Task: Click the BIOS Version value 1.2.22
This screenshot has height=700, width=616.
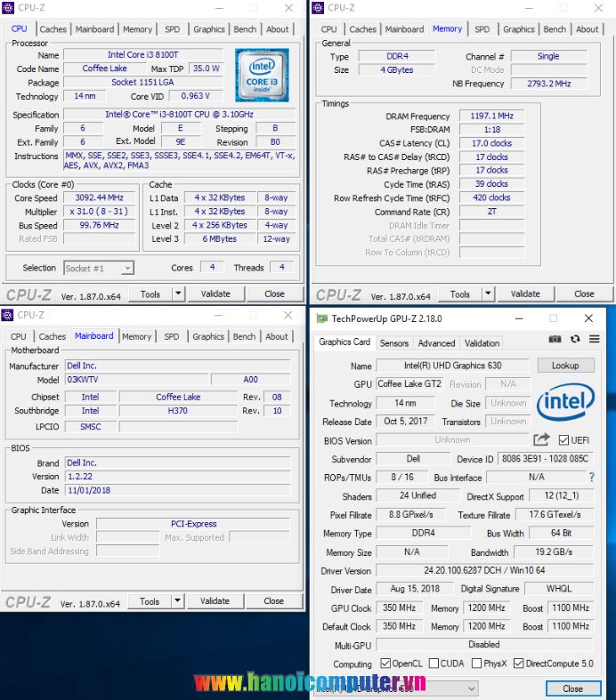Action: [178, 477]
